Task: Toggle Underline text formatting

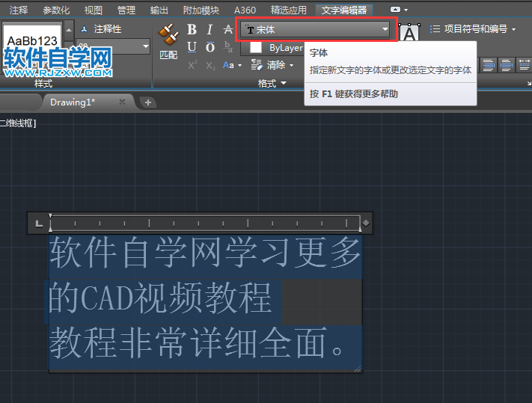Action: [x=192, y=47]
